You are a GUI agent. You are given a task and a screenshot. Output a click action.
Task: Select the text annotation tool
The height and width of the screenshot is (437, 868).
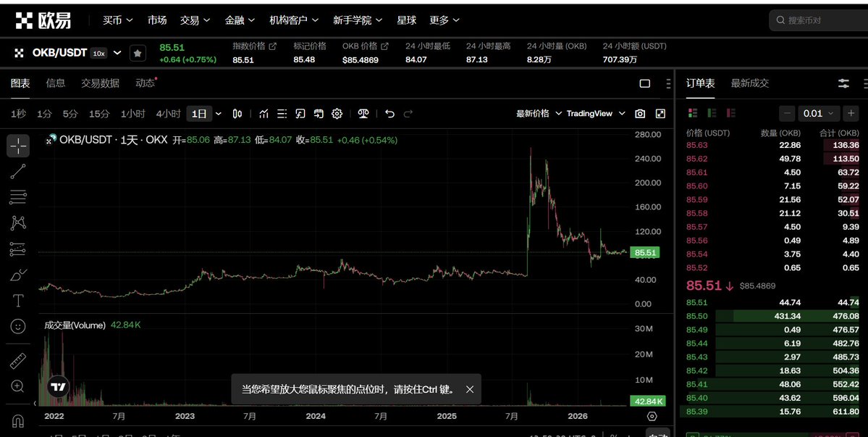(x=18, y=301)
